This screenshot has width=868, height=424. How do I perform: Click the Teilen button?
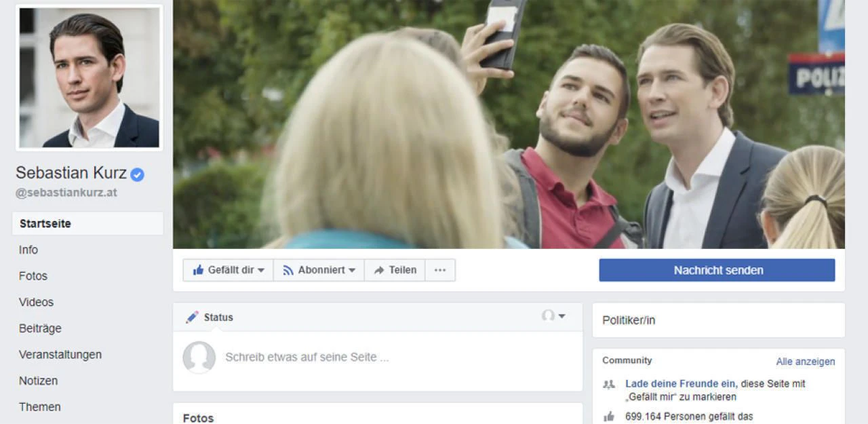click(x=395, y=270)
